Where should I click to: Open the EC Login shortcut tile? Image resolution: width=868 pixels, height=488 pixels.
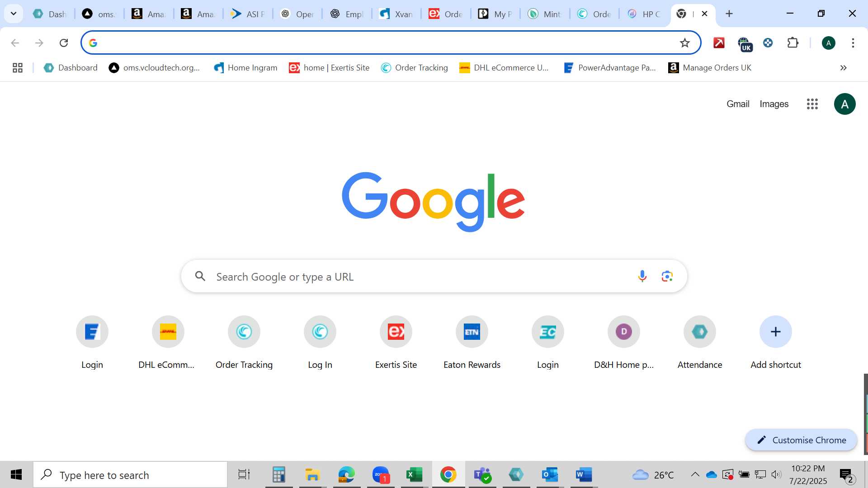548,343
